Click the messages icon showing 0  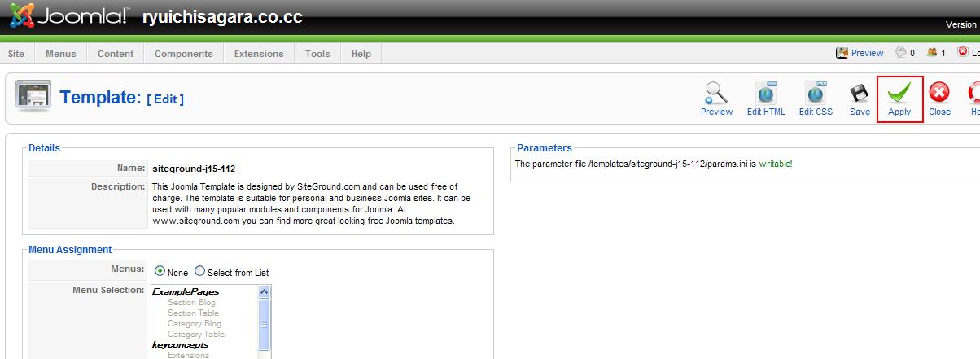(x=901, y=53)
